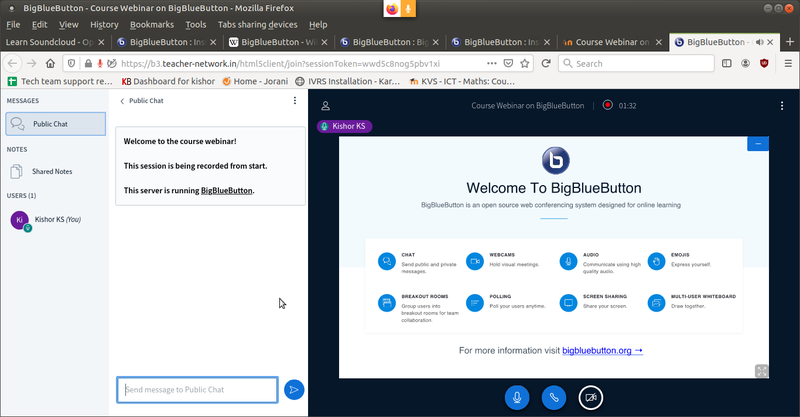Click the Send message to Public Chat field
This screenshot has height=417, width=800.
click(197, 390)
